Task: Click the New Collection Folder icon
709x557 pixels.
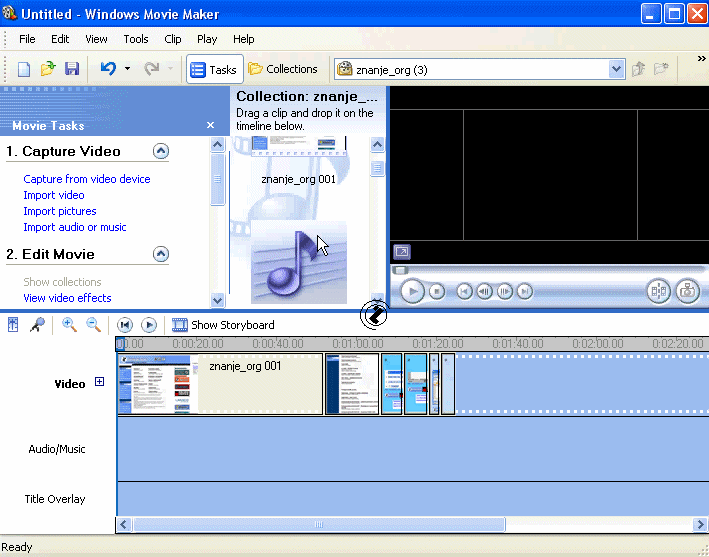Action: 661,69
